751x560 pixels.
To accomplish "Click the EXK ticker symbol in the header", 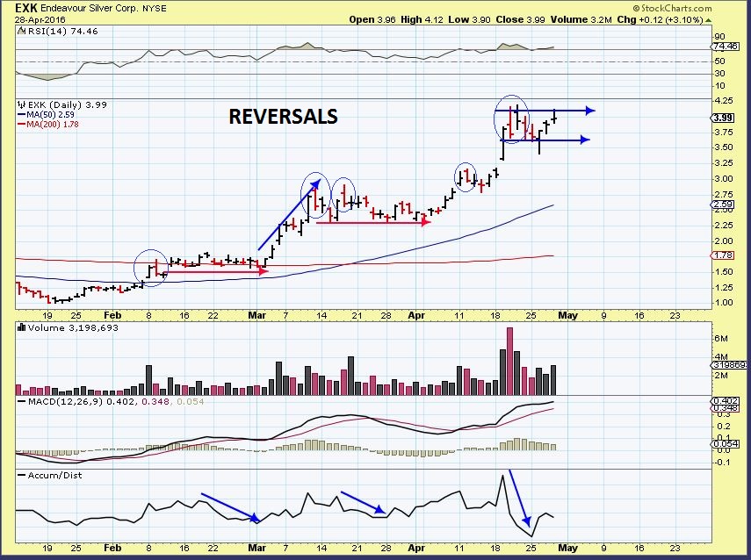I will (25, 8).
